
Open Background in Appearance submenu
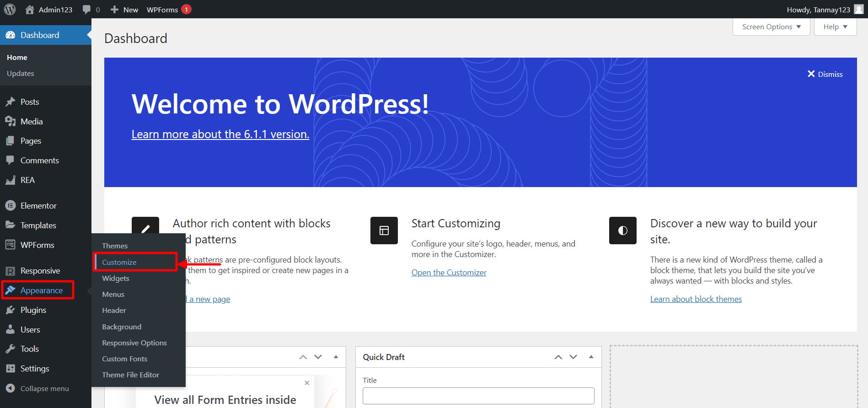click(122, 327)
